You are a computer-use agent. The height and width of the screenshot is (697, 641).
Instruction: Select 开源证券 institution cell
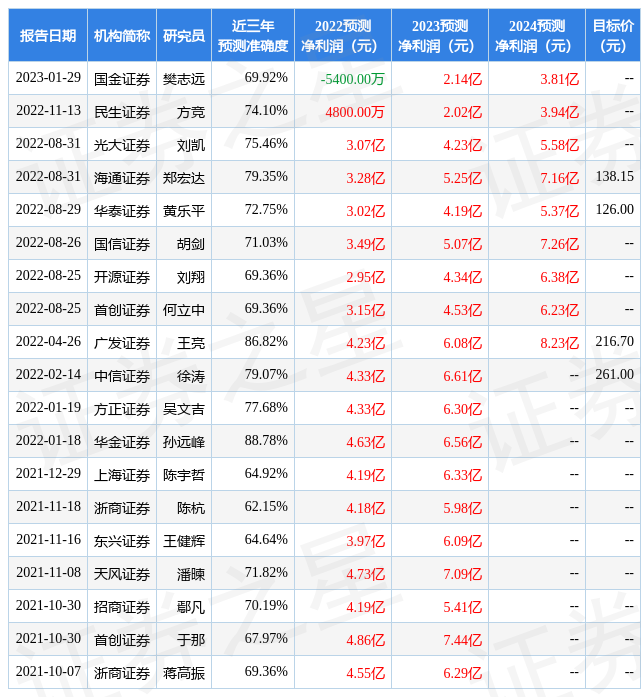click(122, 277)
